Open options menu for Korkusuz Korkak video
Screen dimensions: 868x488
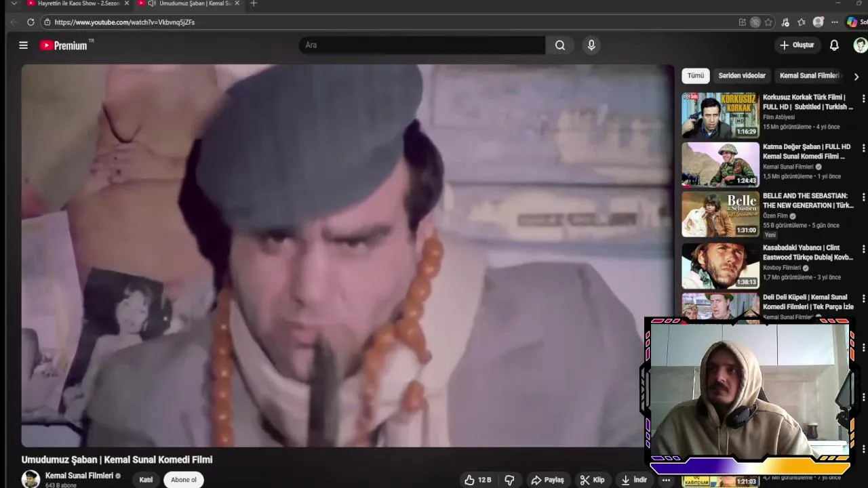(863, 98)
